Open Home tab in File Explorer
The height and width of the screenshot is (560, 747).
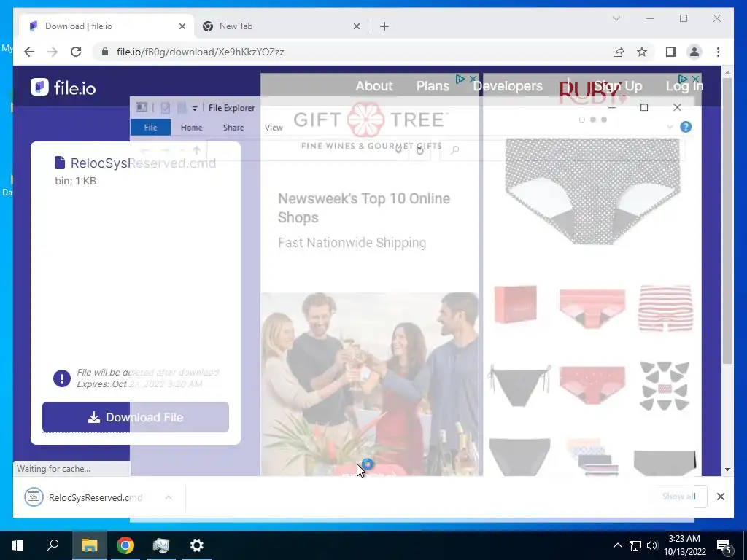pos(192,127)
